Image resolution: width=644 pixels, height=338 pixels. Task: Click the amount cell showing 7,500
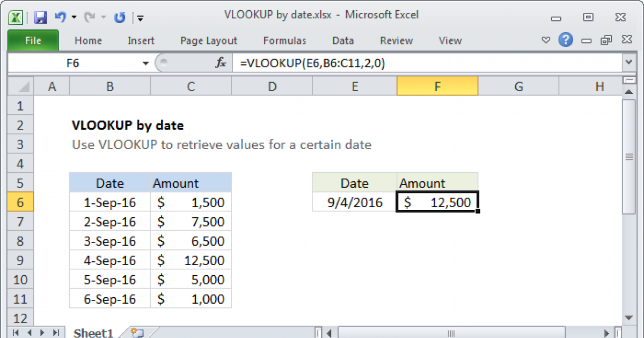191,222
